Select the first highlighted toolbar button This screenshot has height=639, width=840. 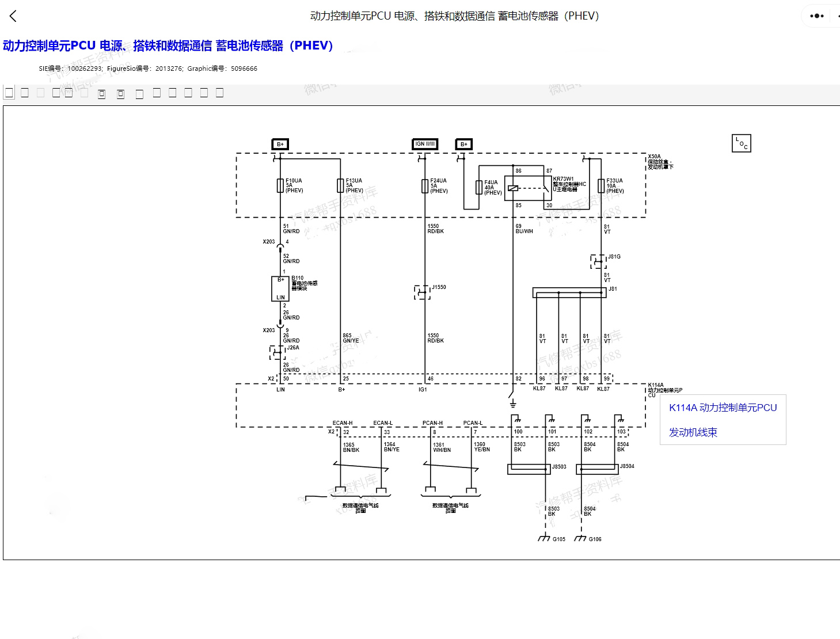[9, 93]
